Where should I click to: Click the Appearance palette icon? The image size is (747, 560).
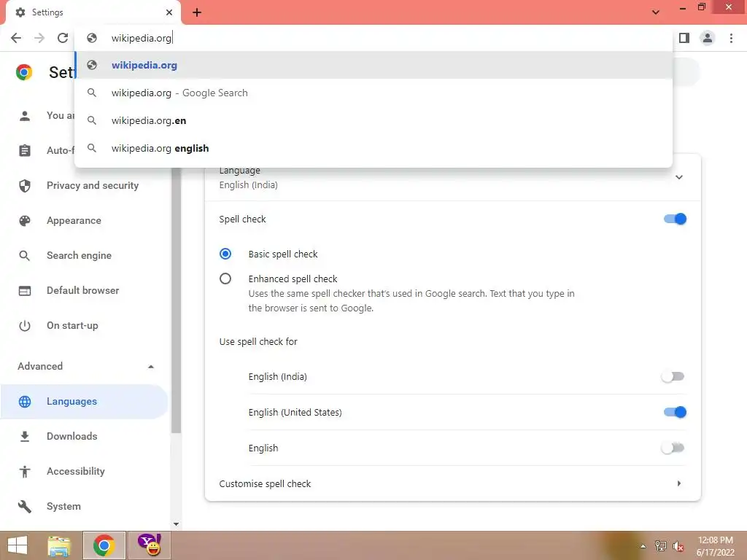pyautogui.click(x=25, y=220)
